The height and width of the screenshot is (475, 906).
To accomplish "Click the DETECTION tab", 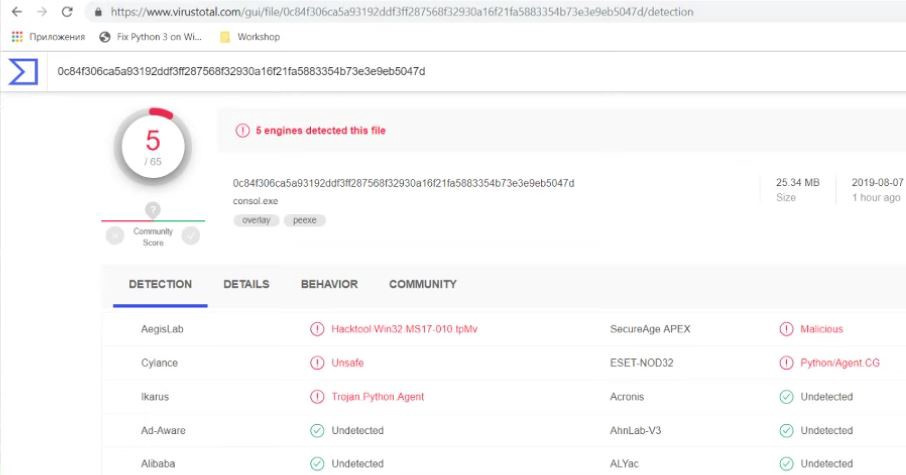I will click(160, 284).
